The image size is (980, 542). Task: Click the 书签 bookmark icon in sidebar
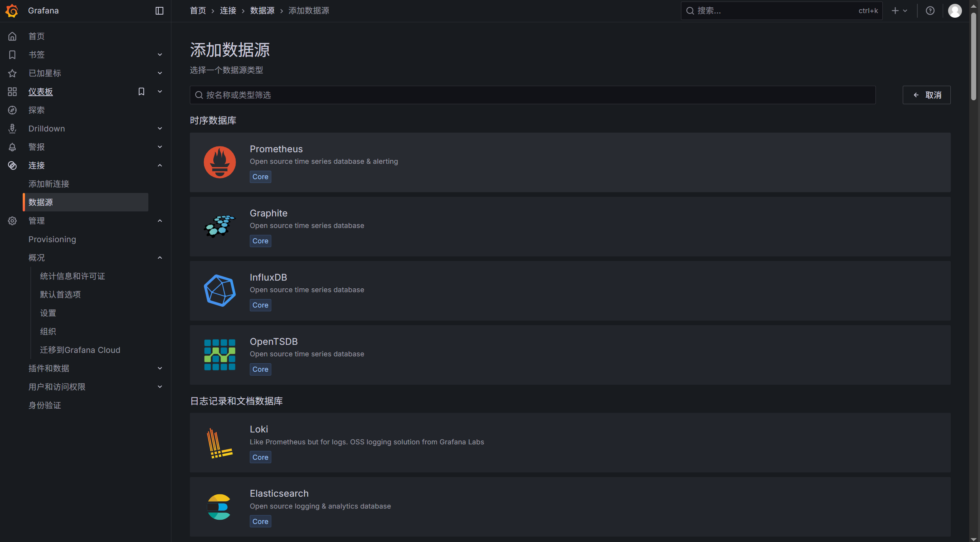click(12, 55)
